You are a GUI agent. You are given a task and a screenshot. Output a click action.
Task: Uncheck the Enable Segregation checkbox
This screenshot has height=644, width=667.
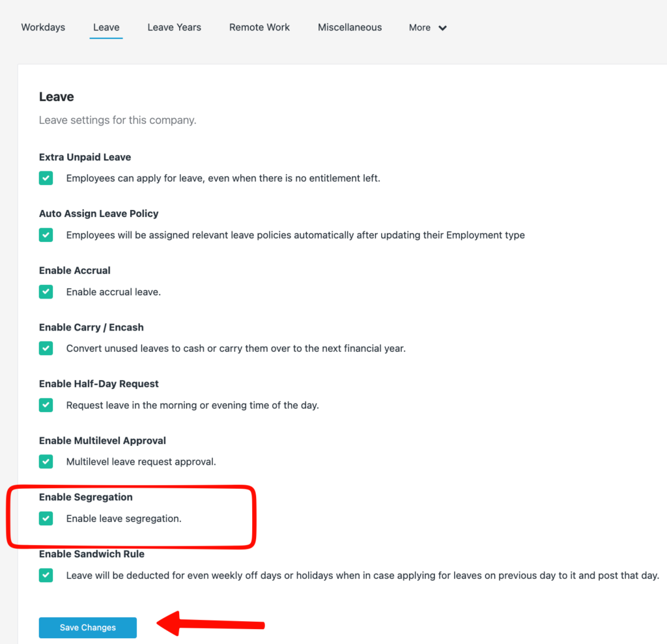click(x=46, y=519)
